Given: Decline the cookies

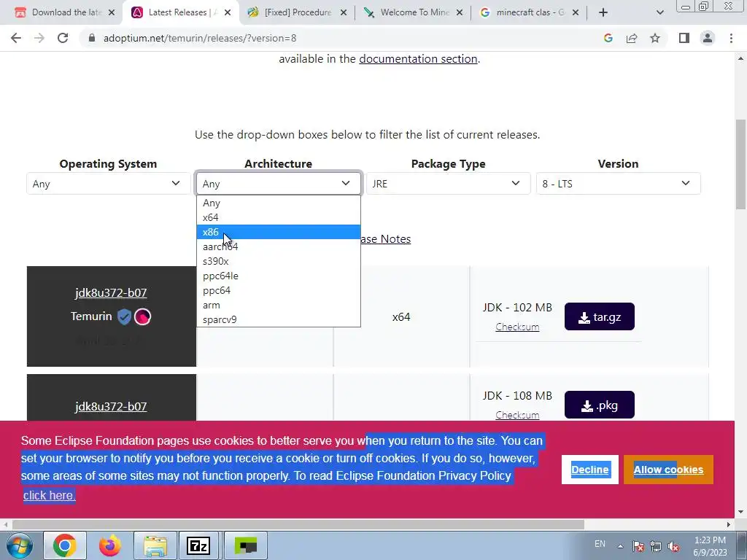Looking at the screenshot, I should [589, 470].
